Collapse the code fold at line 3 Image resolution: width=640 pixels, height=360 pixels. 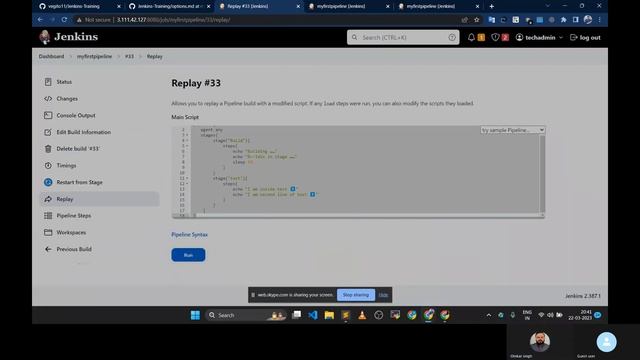tap(187, 135)
